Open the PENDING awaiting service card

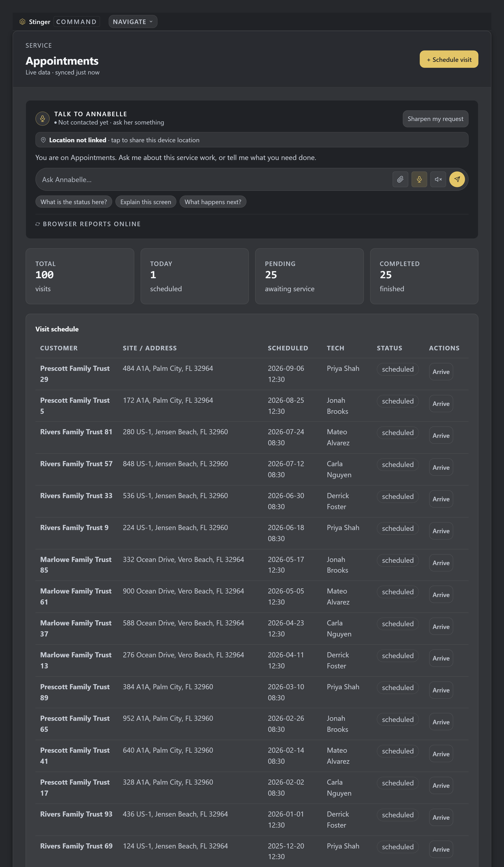click(x=309, y=276)
